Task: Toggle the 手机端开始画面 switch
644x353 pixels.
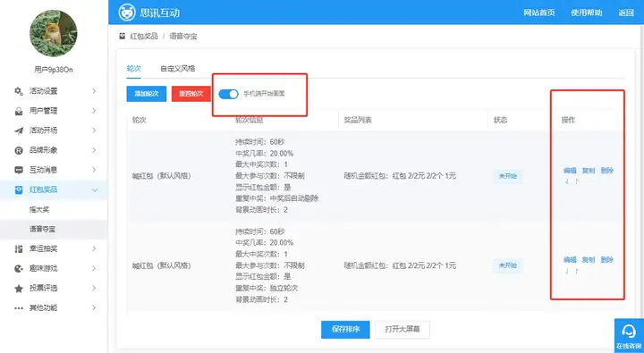Action: pyautogui.click(x=228, y=94)
